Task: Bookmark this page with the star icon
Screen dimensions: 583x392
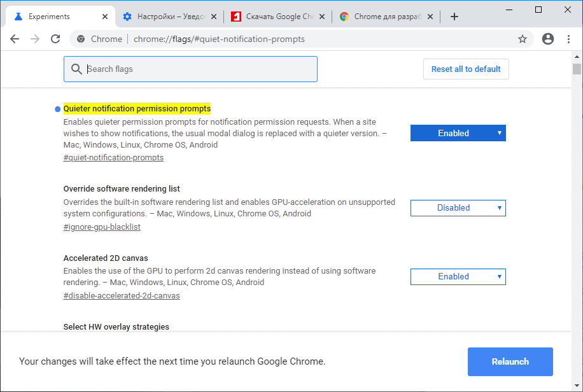Action: point(523,39)
